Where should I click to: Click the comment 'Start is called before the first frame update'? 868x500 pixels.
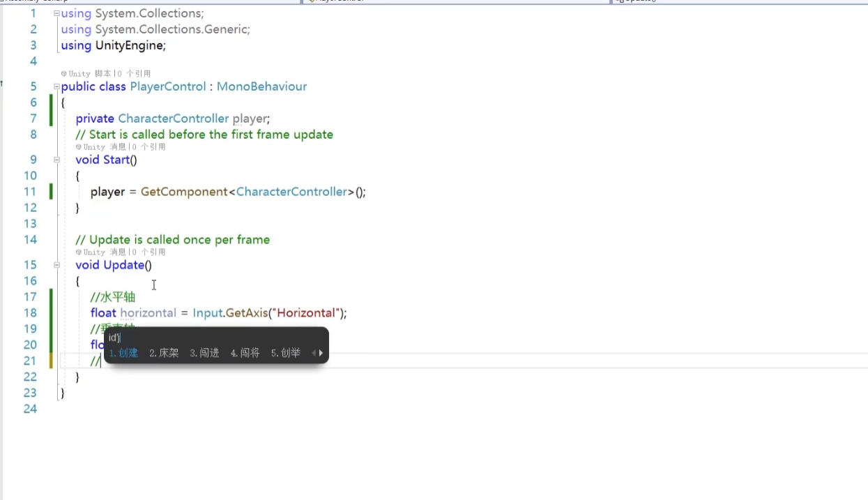204,135
